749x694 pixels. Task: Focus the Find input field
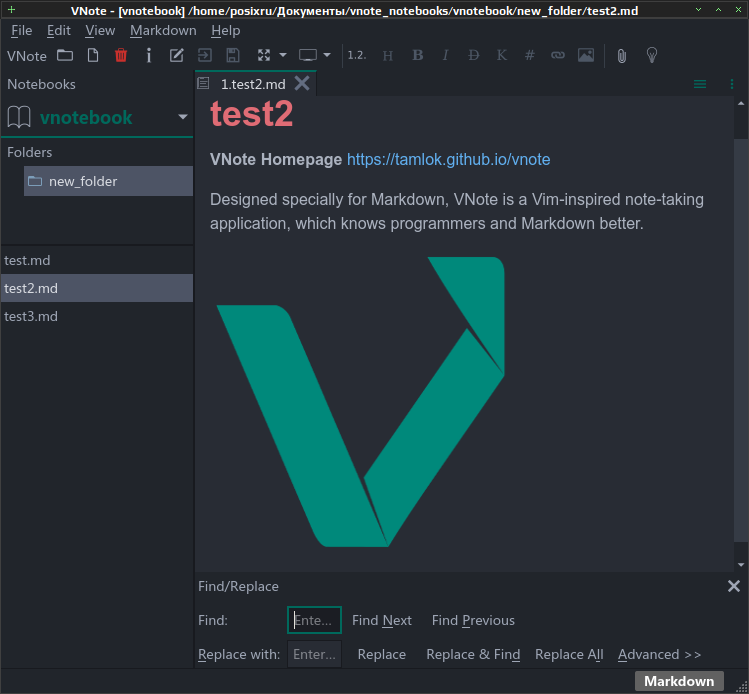[x=314, y=620]
